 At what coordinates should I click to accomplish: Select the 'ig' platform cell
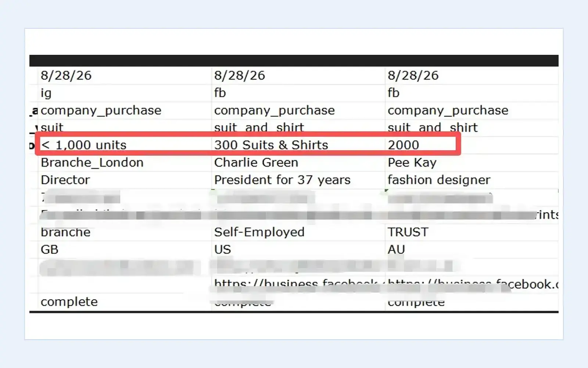pos(125,93)
